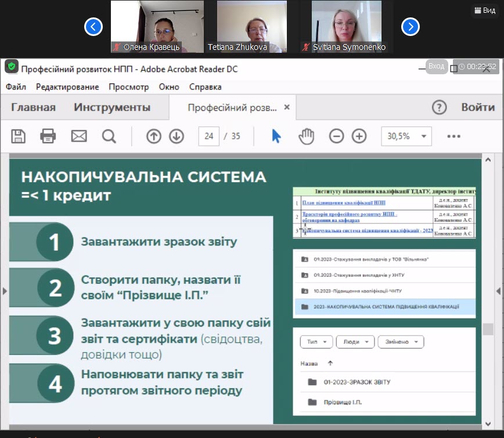Open link Накопичувальна система підвищення кваліфікації - 2023

[x=368, y=230]
